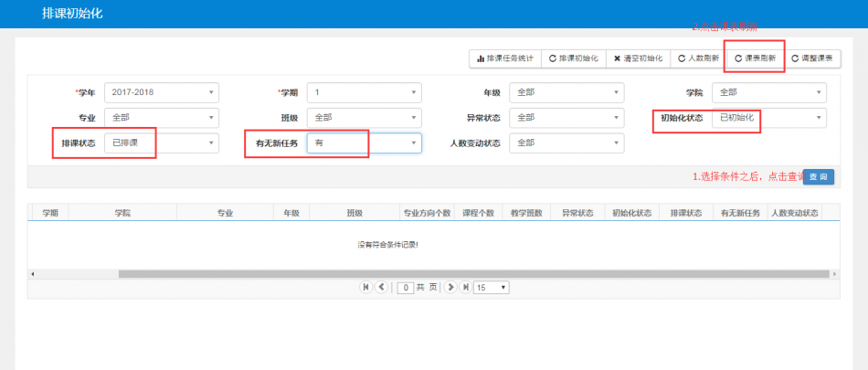Viewport: 868px width, 370px height.
Task: Expand the 学期 dropdown
Action: click(364, 92)
